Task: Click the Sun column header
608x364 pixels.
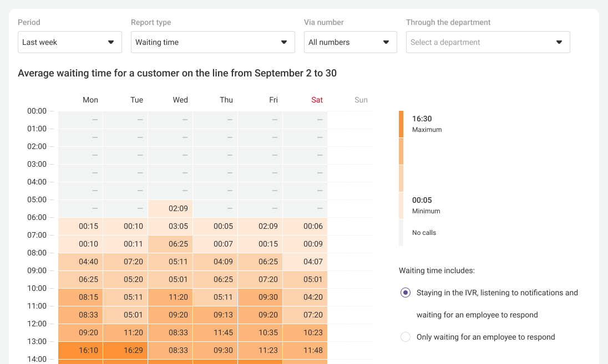Action: (361, 100)
